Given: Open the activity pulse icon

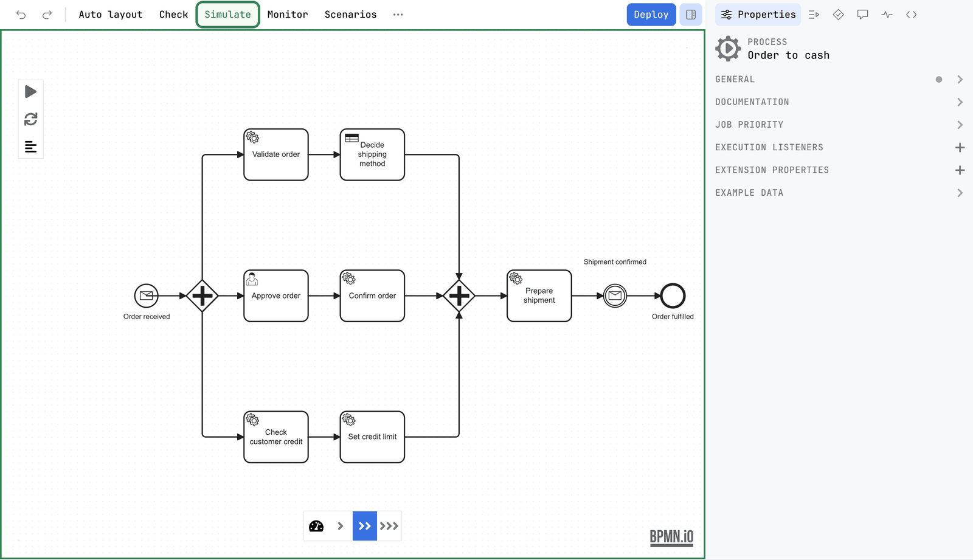Looking at the screenshot, I should (x=887, y=15).
